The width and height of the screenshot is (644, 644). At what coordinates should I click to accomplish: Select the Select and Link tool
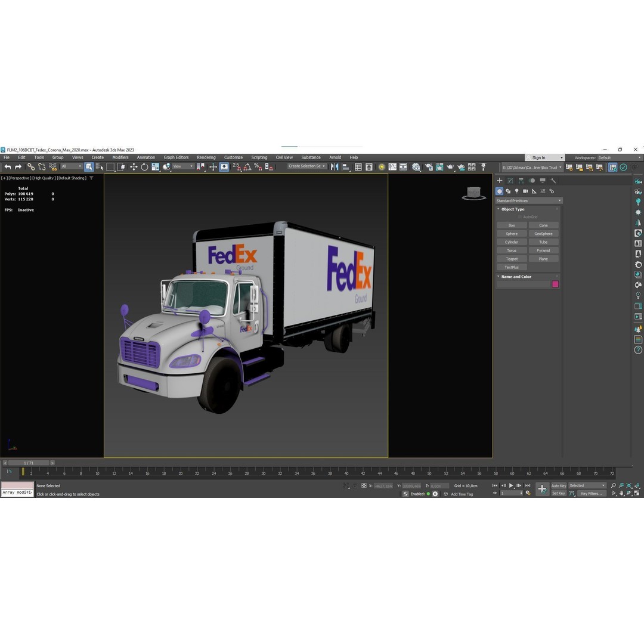click(31, 167)
